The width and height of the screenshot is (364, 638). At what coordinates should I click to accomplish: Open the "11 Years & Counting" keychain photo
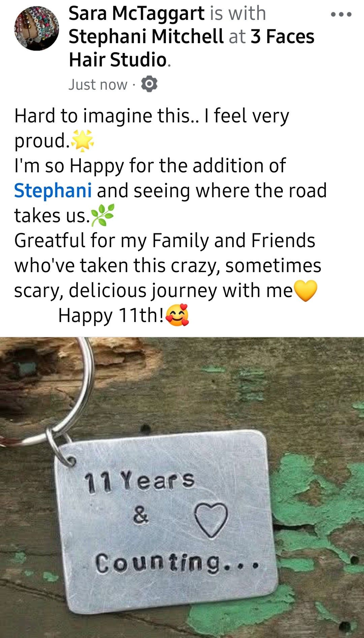pos(182,487)
